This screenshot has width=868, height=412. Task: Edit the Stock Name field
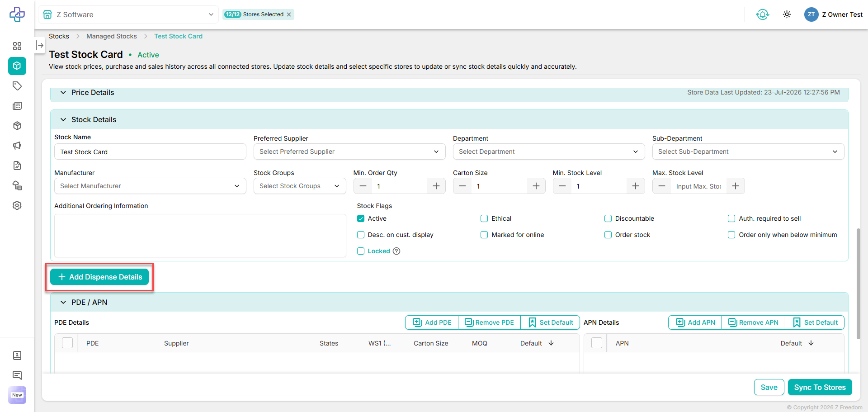150,152
